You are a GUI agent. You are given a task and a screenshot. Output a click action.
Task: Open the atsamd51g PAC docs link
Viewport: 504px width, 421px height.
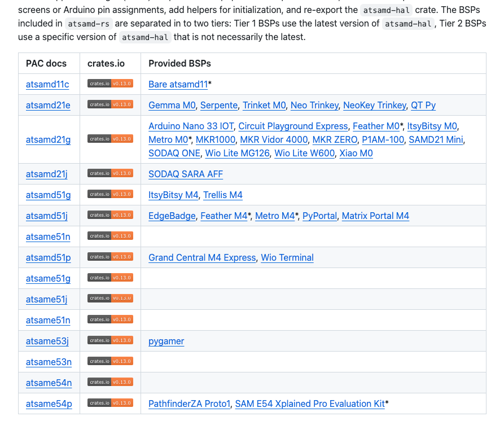(x=48, y=195)
